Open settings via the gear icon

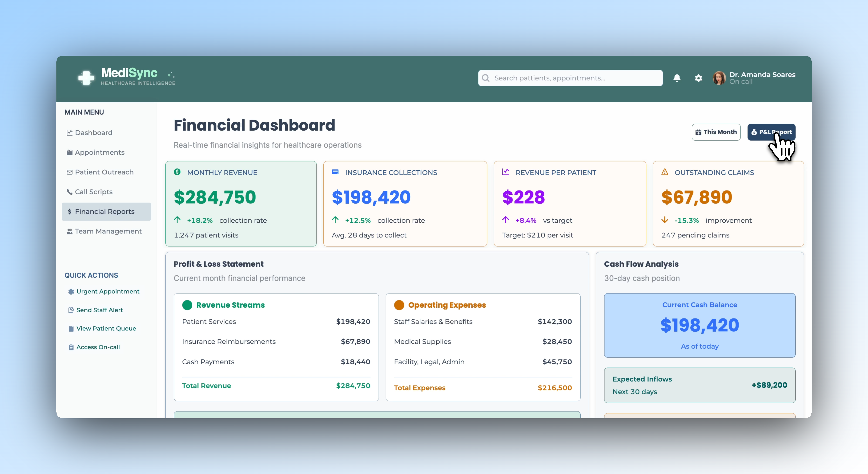698,78
